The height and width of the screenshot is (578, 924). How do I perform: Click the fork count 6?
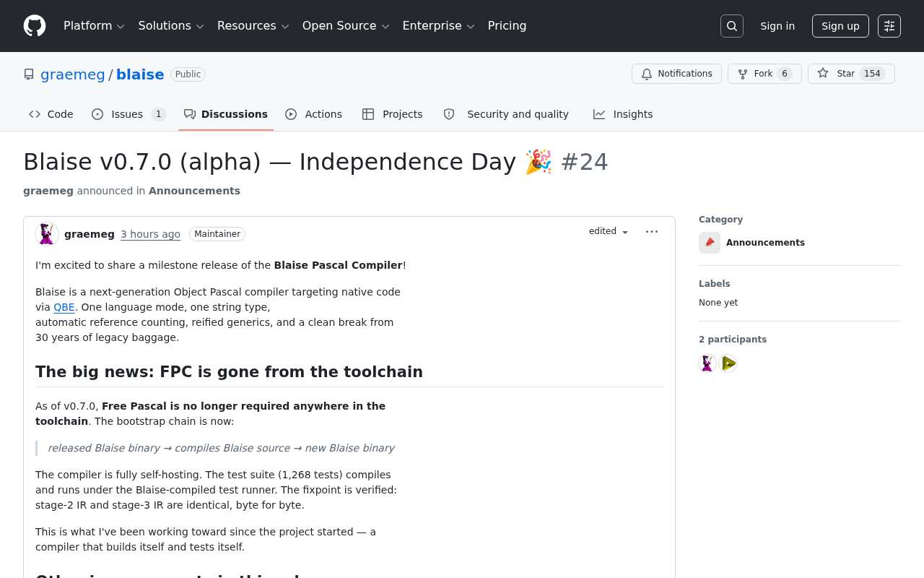coord(785,74)
